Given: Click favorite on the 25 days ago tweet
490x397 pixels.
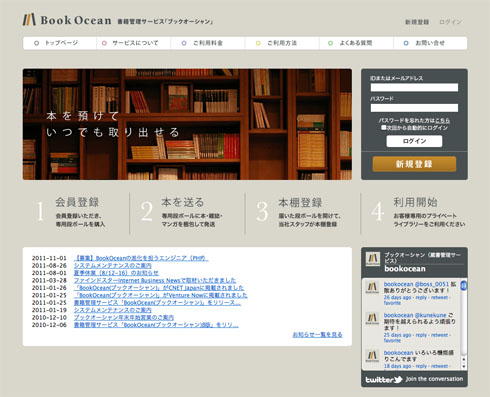Looking at the screenshot, I should 392,341.
